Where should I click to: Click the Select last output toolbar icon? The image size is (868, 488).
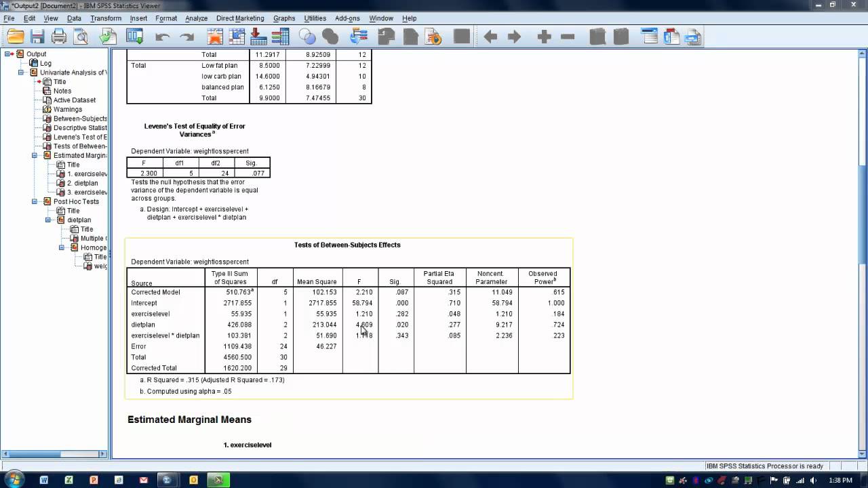pos(359,37)
